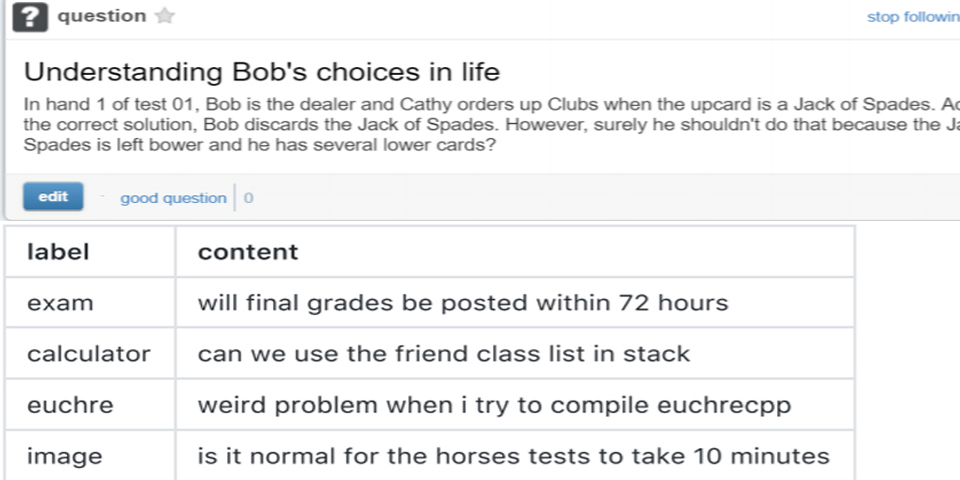The image size is (960, 480).
Task: Click the "stop following" link
Action: coord(912,17)
